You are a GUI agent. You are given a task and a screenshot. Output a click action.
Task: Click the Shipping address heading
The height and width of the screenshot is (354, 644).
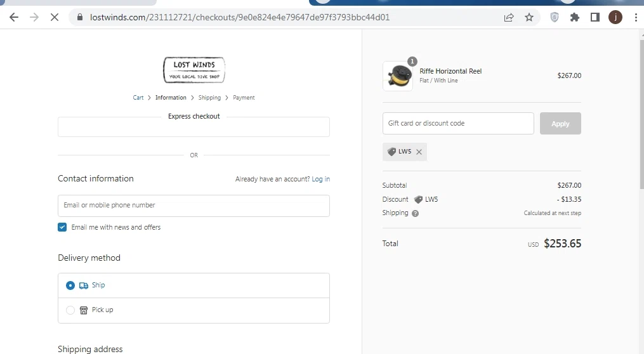coord(90,349)
